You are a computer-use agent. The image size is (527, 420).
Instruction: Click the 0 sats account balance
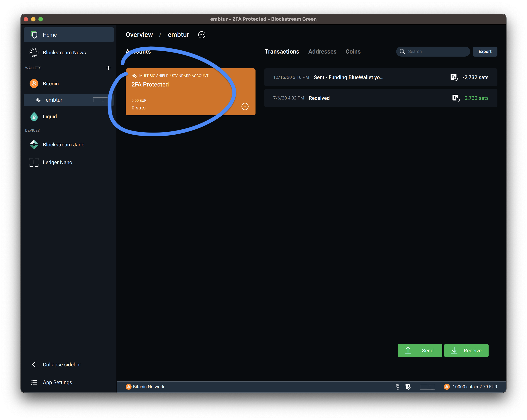pos(138,108)
